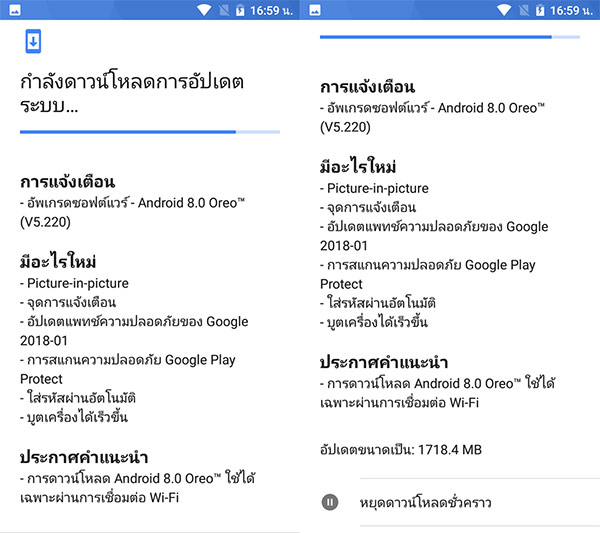Tap the update size text 1718.4 MB

pyautogui.click(x=400, y=450)
